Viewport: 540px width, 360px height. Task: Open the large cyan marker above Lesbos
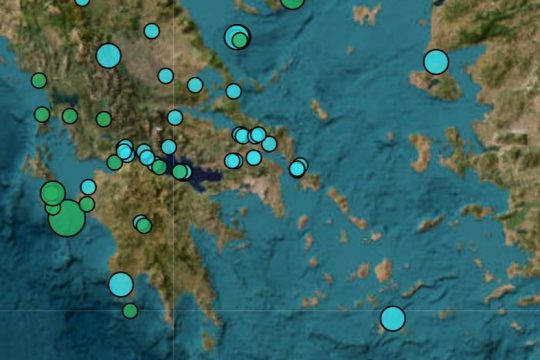436,62
